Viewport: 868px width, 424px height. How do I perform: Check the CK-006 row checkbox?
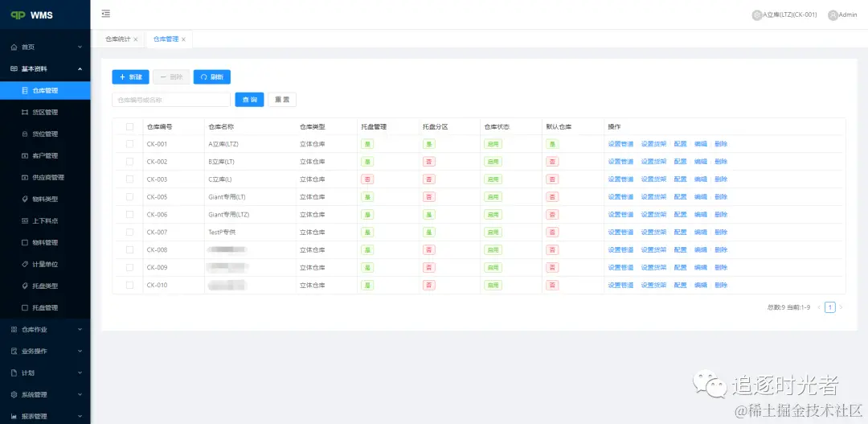pyautogui.click(x=129, y=215)
